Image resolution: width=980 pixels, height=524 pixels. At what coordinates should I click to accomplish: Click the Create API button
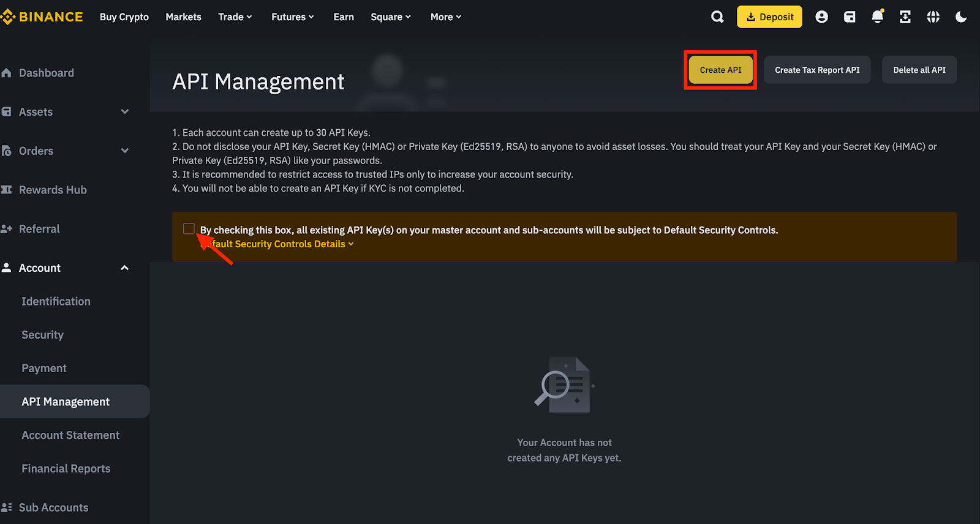tap(720, 70)
